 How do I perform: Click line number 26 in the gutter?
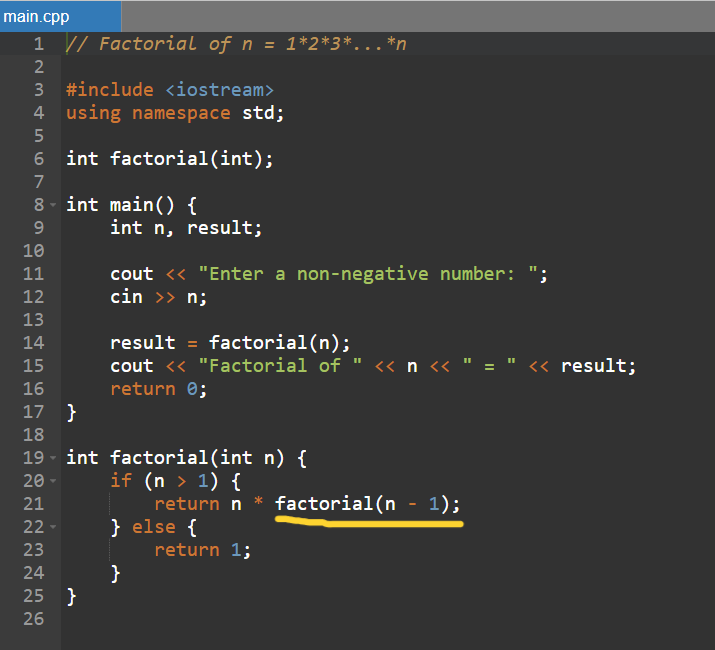(34, 619)
